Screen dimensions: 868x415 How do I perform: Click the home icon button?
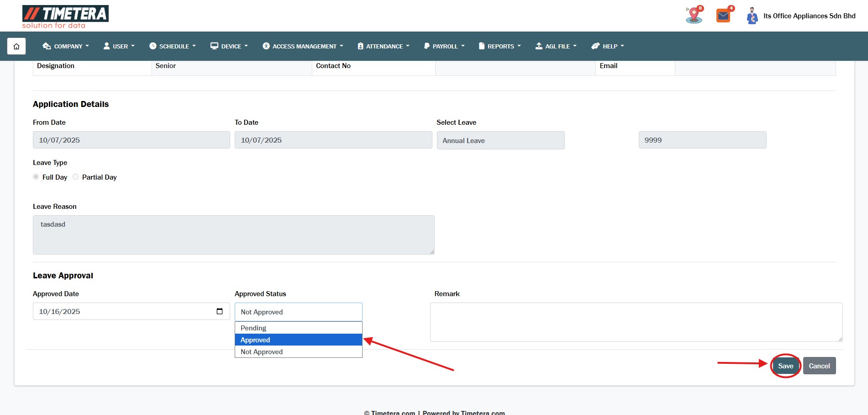16,46
